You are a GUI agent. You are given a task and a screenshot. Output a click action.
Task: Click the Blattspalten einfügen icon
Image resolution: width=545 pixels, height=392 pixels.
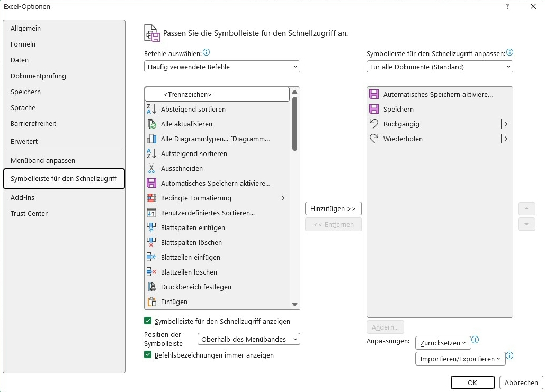[x=151, y=227]
